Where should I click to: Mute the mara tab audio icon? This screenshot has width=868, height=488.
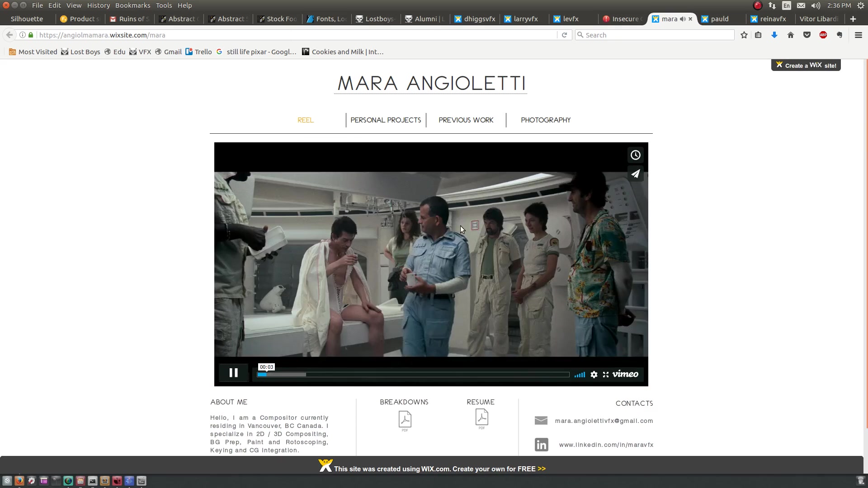[x=683, y=19]
